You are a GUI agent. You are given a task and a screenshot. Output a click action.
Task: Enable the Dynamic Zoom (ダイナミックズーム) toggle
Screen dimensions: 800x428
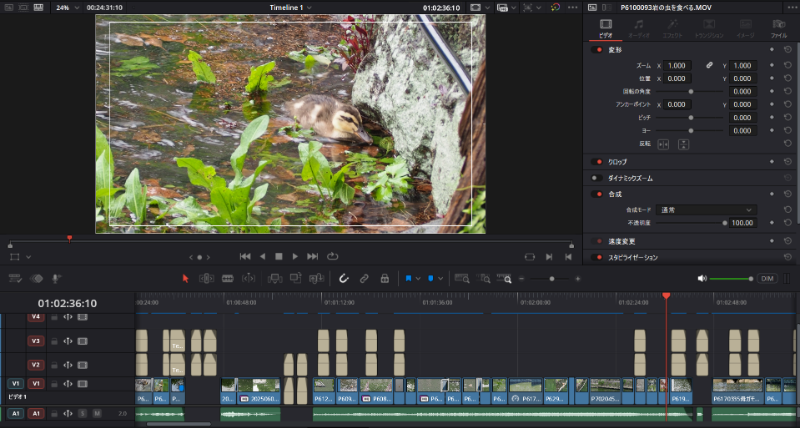click(x=596, y=178)
